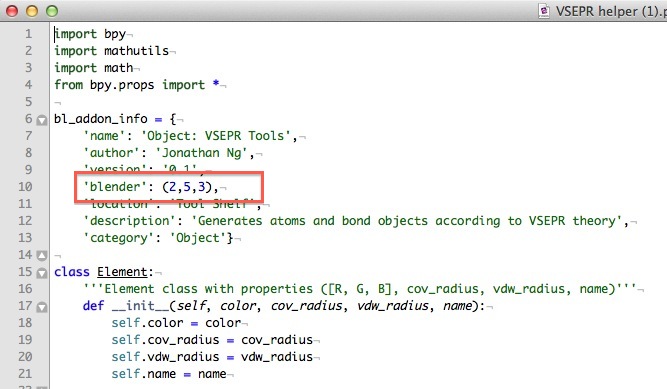Click the 'Object' value on line 13
667x389 pixels.
click(x=198, y=238)
